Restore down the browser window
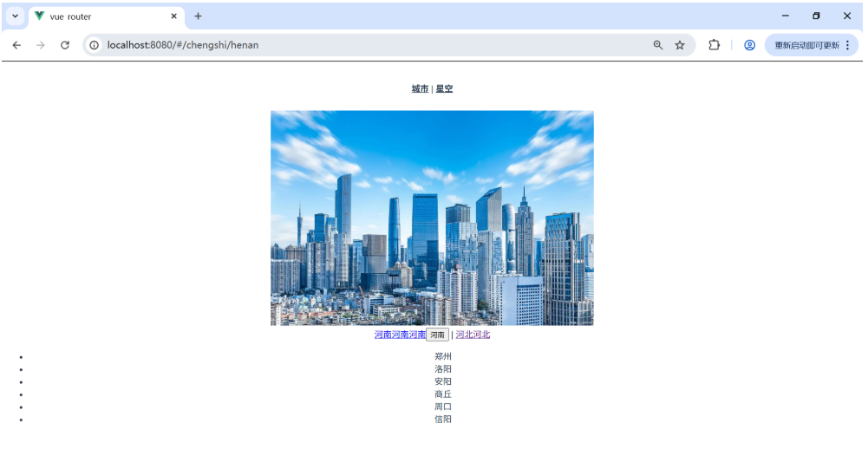 pyautogui.click(x=816, y=16)
